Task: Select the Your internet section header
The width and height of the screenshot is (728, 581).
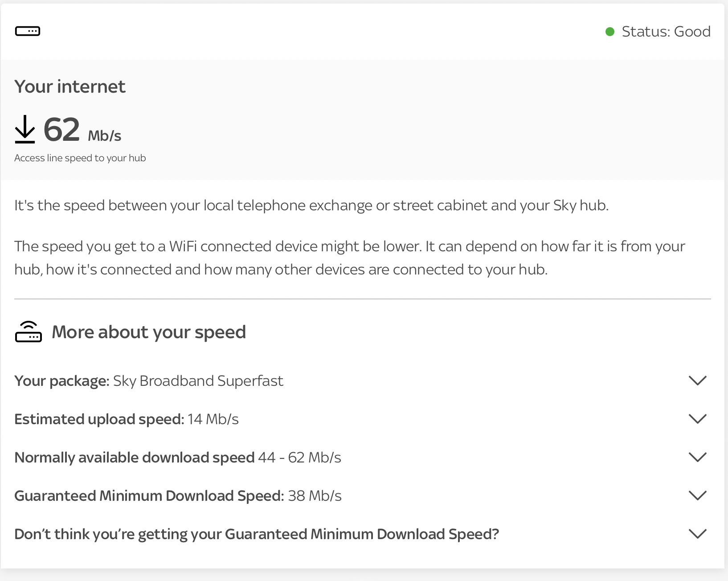Action: coord(70,86)
